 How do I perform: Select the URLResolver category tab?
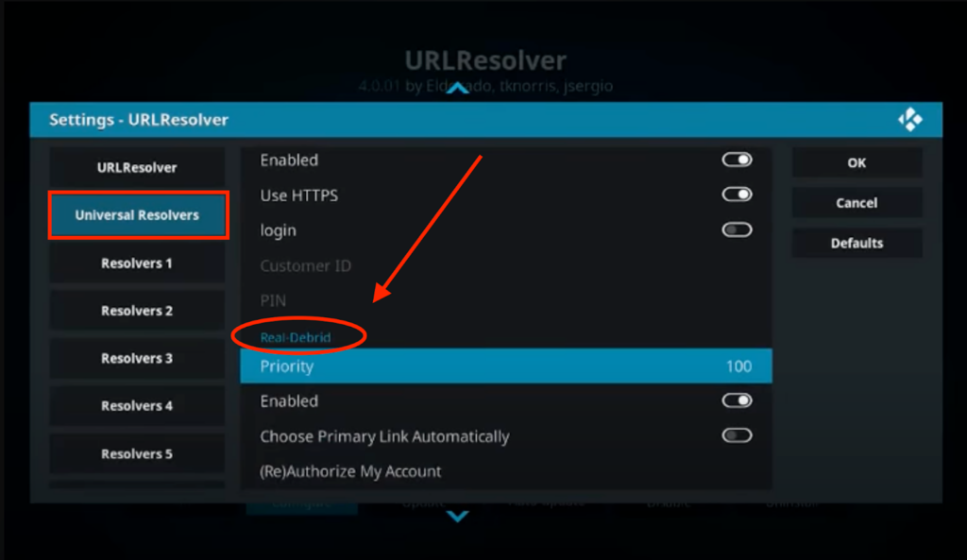(x=137, y=167)
